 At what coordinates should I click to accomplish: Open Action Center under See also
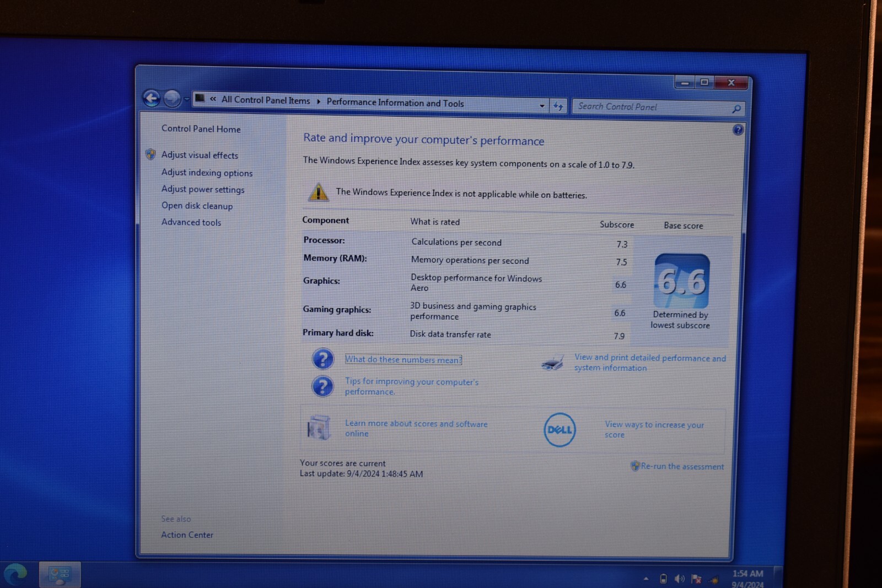tap(187, 535)
